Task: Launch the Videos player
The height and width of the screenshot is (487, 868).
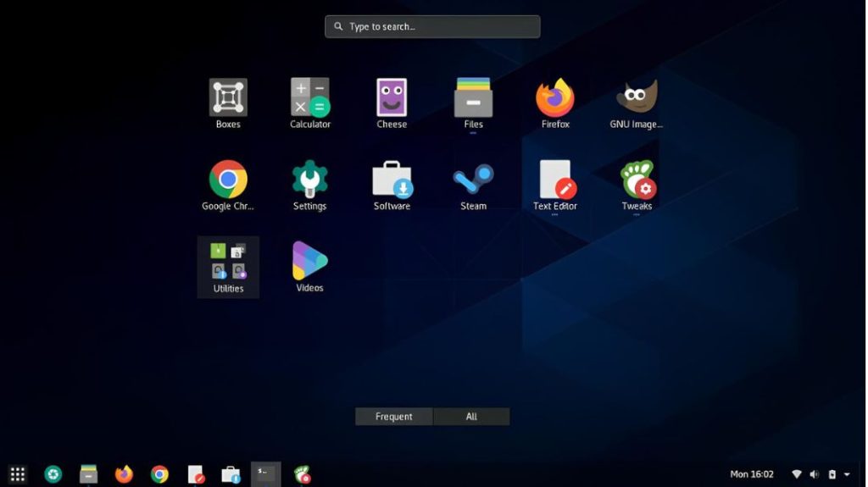Action: pyautogui.click(x=310, y=267)
